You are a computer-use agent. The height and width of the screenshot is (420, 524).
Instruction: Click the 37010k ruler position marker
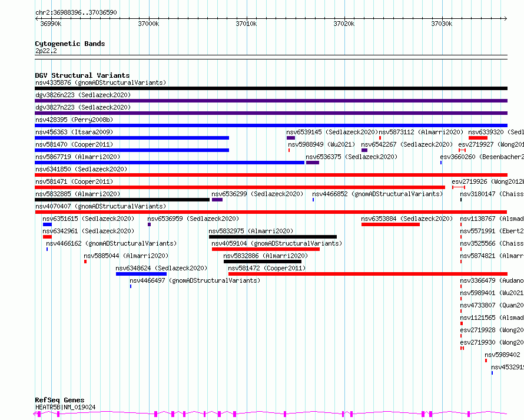point(246,24)
